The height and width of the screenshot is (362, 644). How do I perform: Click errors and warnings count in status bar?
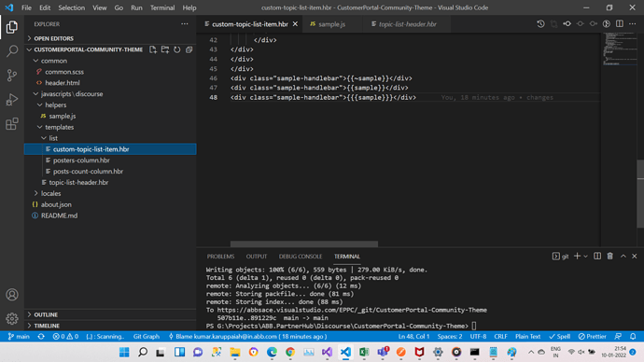(65, 337)
